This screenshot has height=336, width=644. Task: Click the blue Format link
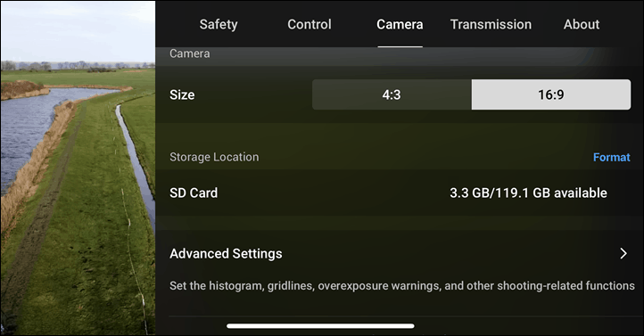tap(612, 157)
